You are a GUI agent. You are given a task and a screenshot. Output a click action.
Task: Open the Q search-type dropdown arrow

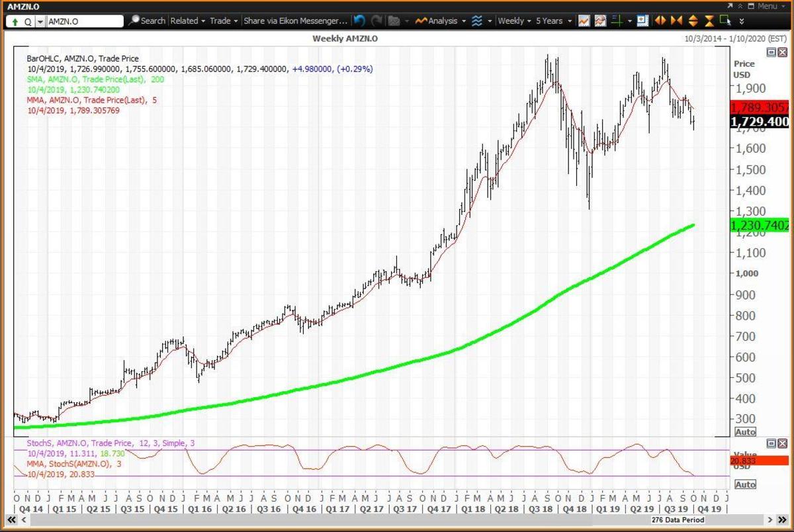40,21
